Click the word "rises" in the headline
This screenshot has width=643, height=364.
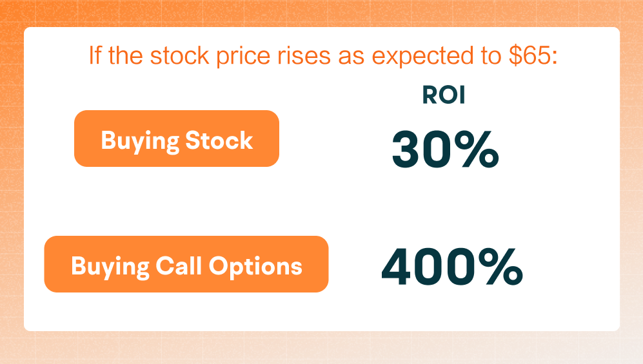click(304, 56)
